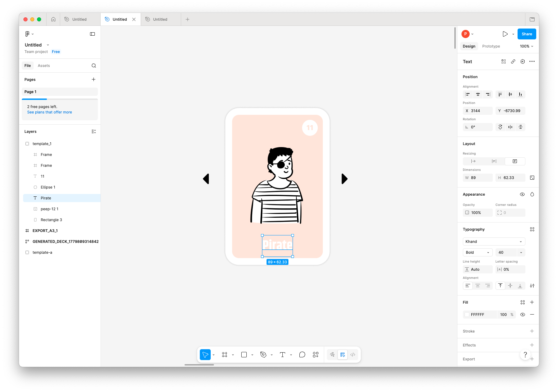The height and width of the screenshot is (392, 558).
Task: Set text resizing to auto width
Action: click(473, 161)
